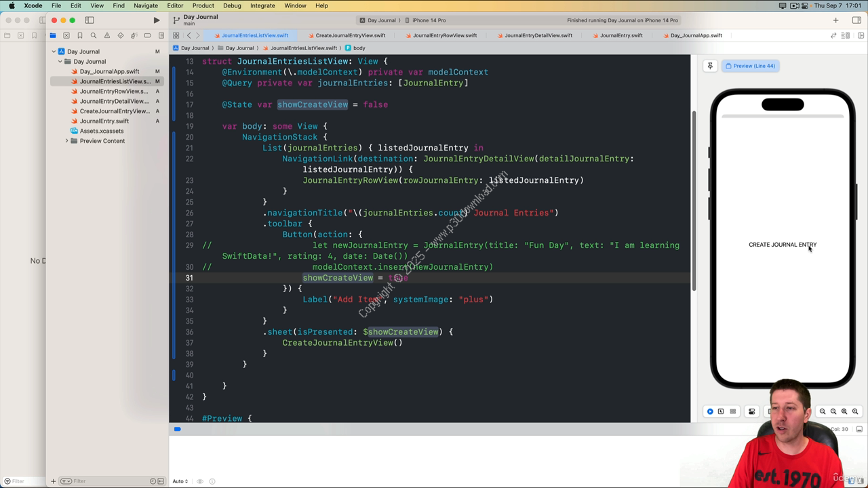Open the issue navigator warning icon
Viewport: 868px width, 488px height.
(x=107, y=35)
